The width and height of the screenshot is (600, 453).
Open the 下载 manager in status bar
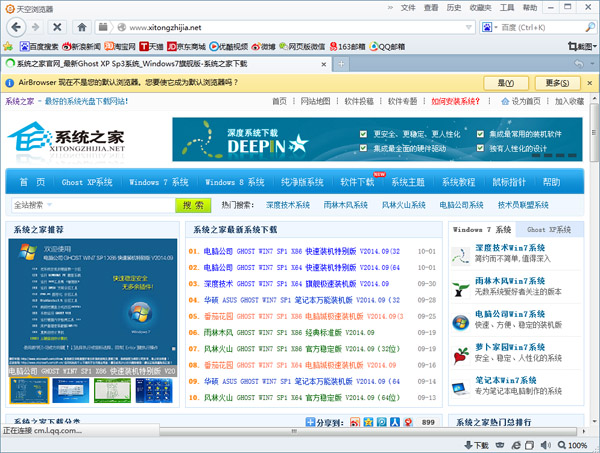point(477,445)
